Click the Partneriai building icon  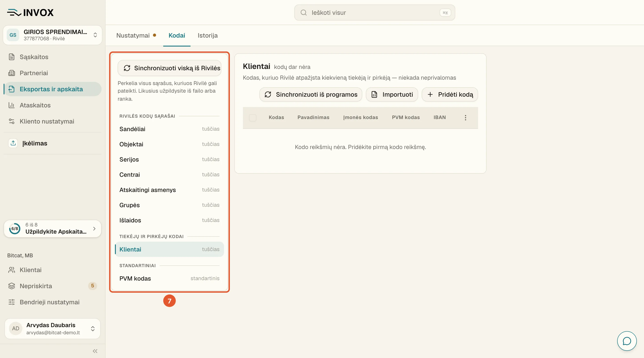pyautogui.click(x=11, y=73)
